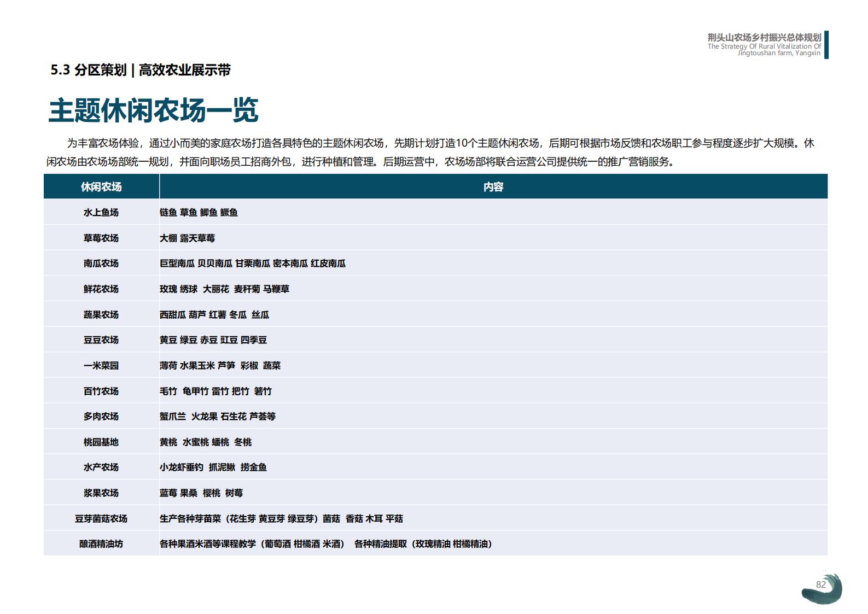Select the 一米菜园 row label
This screenshot has height=614, width=868.
click(x=101, y=365)
